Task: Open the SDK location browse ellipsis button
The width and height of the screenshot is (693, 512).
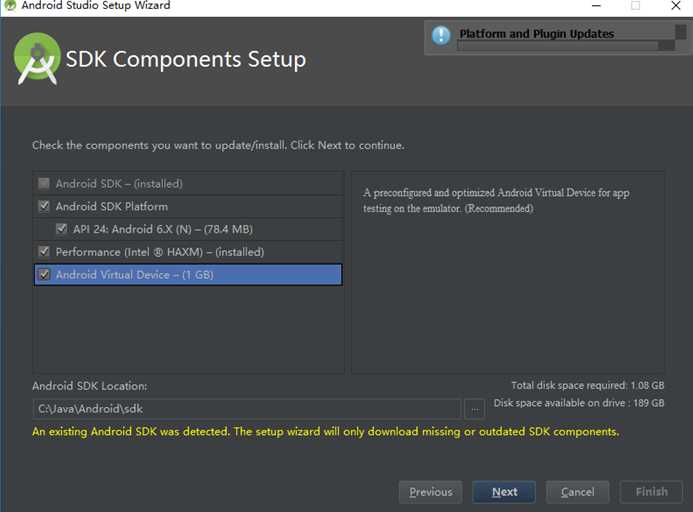Action: (475, 409)
